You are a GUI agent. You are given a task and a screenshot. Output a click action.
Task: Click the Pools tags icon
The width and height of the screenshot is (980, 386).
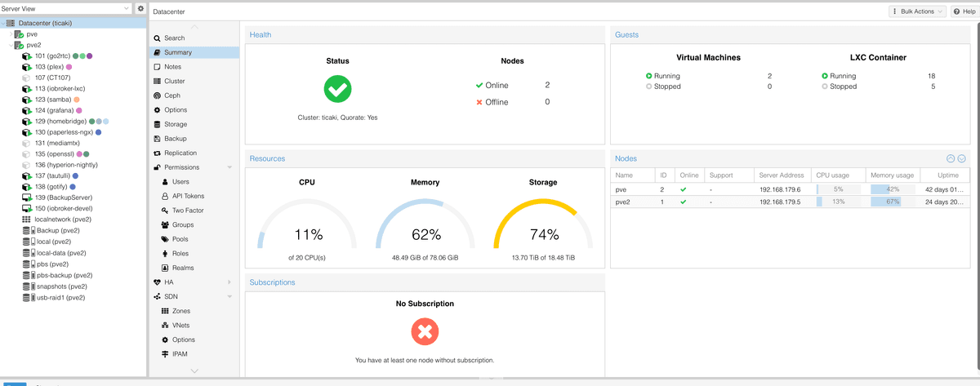coord(166,239)
